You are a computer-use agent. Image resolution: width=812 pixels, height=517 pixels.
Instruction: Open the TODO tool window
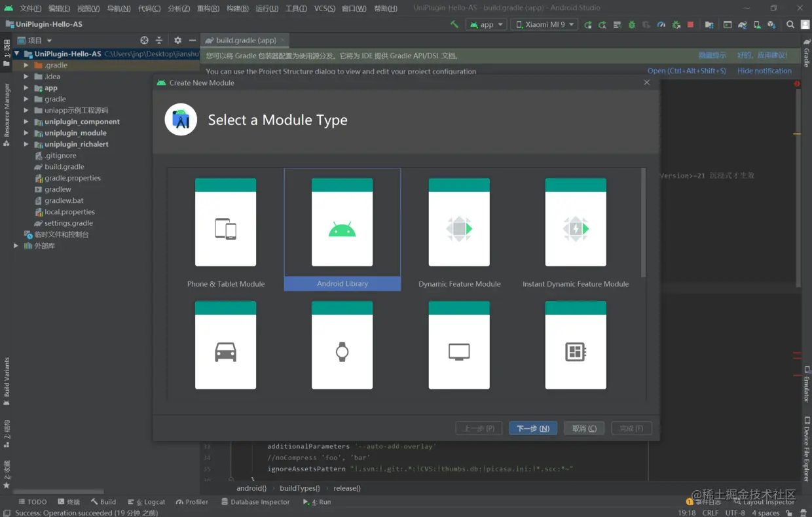coord(32,502)
